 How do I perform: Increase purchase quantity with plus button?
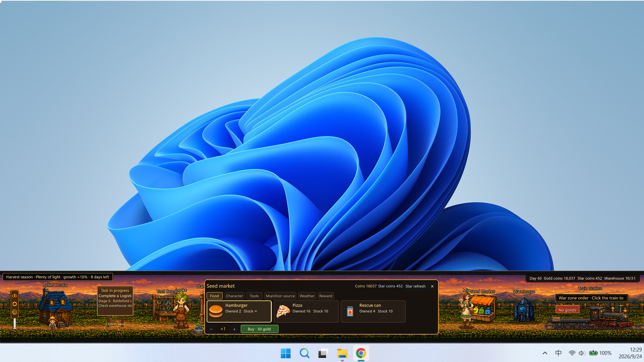(x=234, y=329)
